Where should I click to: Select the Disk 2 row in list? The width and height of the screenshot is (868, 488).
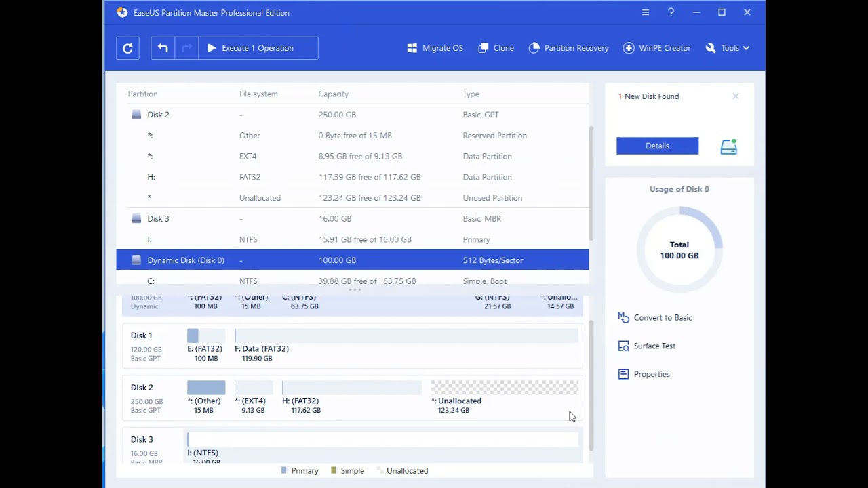click(x=352, y=115)
